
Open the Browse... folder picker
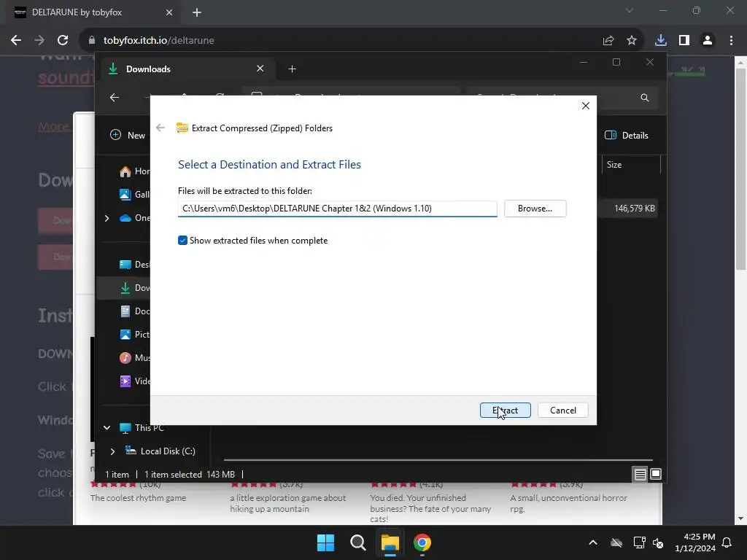click(x=535, y=209)
